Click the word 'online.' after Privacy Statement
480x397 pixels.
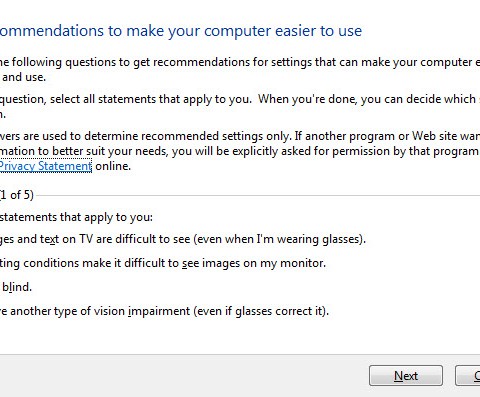113,166
